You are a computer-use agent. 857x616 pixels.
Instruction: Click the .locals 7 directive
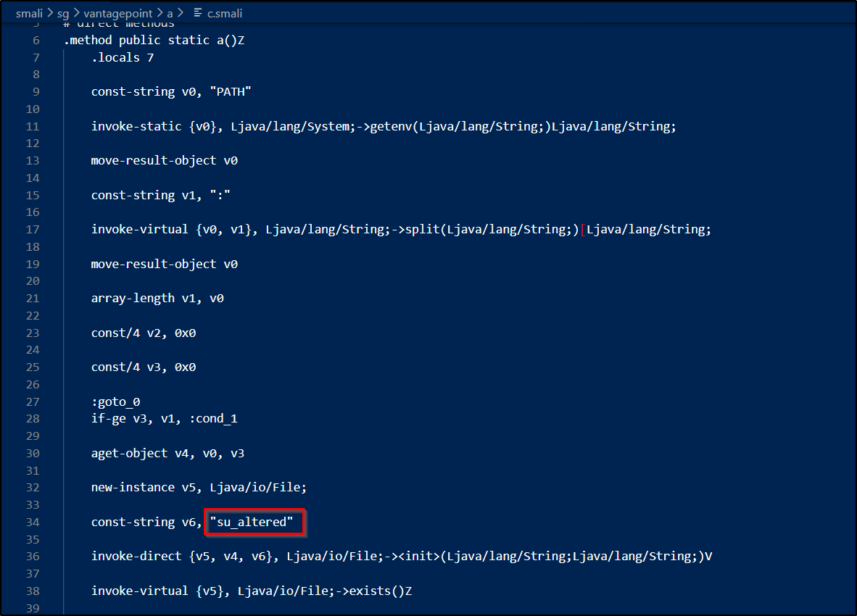click(x=122, y=57)
